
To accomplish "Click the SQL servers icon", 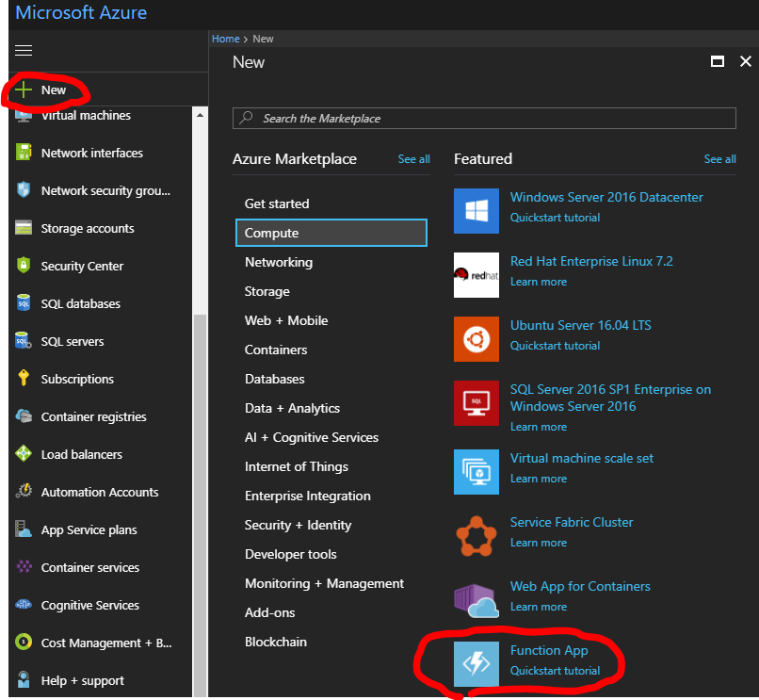I will click(x=24, y=341).
